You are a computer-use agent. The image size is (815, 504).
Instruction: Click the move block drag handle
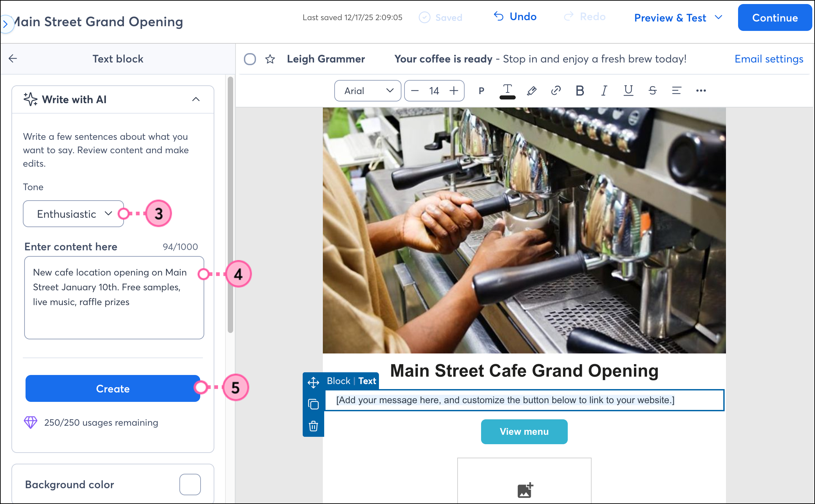(313, 382)
